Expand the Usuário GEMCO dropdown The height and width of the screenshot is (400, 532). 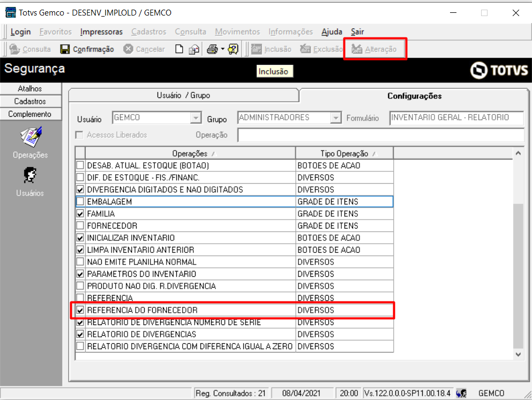(196, 118)
